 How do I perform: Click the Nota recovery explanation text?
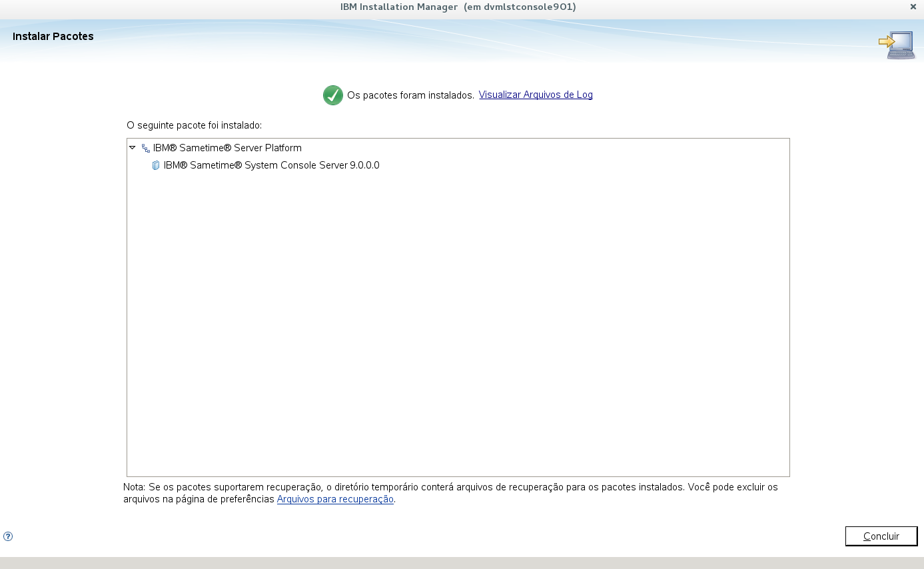(x=450, y=493)
